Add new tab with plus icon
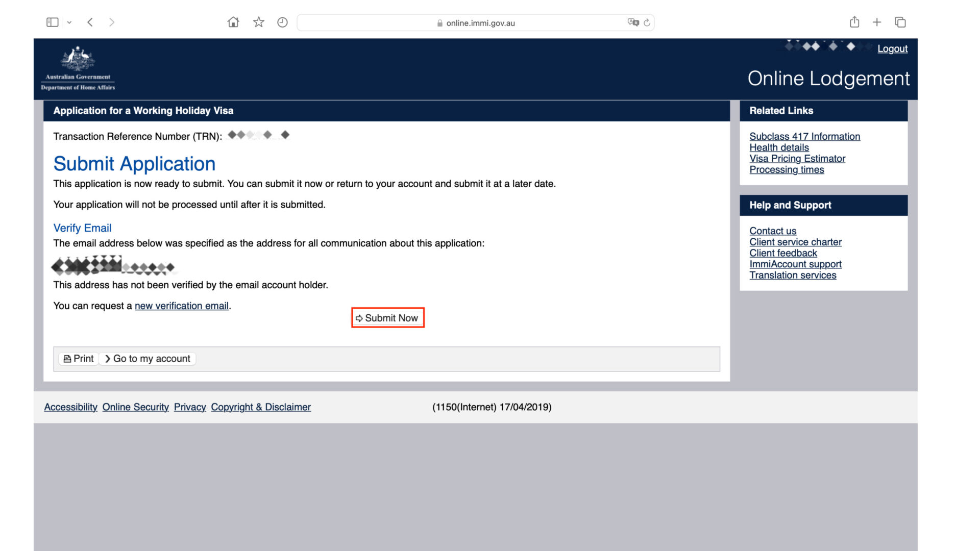 click(x=877, y=22)
